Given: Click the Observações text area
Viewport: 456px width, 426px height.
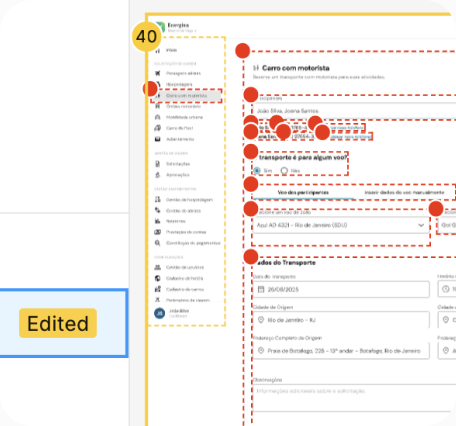Looking at the screenshot, I should [354, 398].
